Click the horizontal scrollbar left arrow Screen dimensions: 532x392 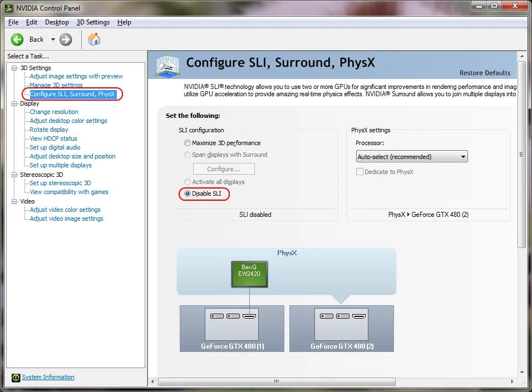pyautogui.click(x=152, y=381)
